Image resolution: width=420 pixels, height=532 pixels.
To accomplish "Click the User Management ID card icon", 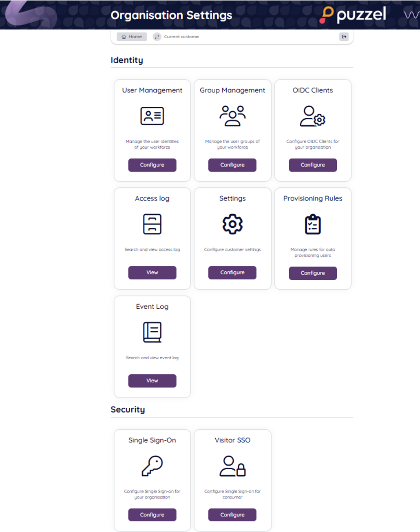I will coord(152,116).
